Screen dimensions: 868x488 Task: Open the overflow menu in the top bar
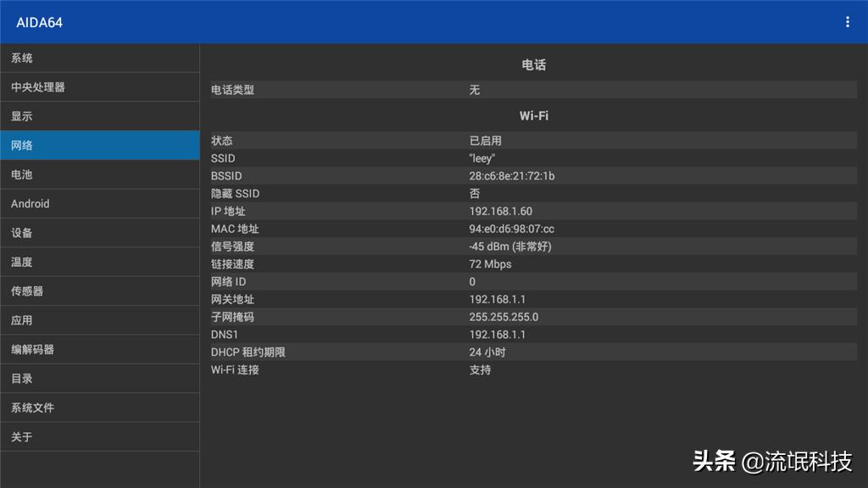point(847,21)
